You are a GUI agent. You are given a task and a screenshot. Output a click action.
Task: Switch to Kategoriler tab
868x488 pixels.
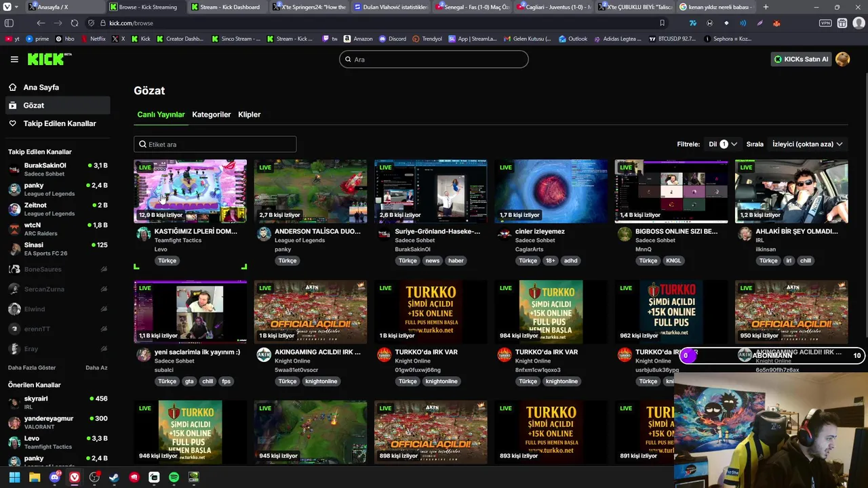pos(212,115)
